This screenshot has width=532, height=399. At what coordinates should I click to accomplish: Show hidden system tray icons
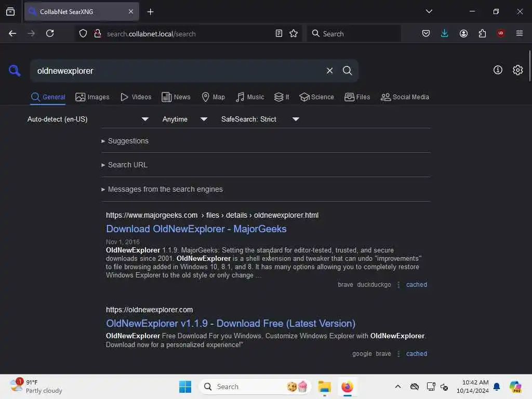tap(397, 387)
